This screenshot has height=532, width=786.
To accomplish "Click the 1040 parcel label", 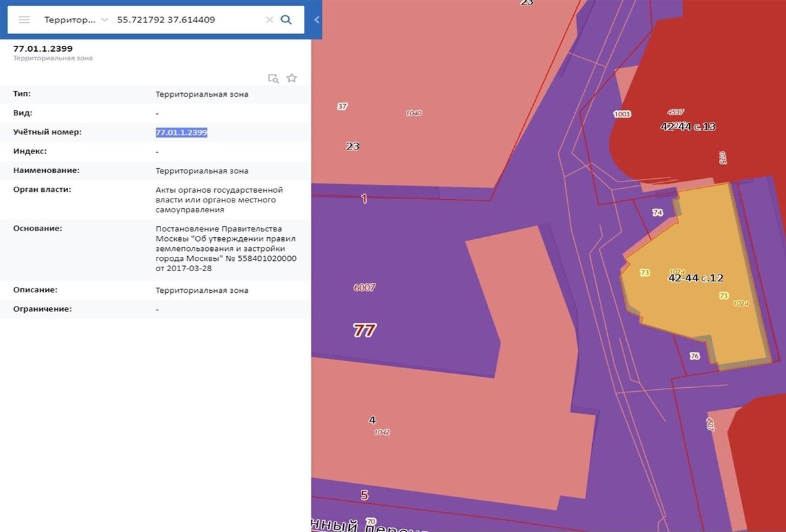I will [x=413, y=113].
